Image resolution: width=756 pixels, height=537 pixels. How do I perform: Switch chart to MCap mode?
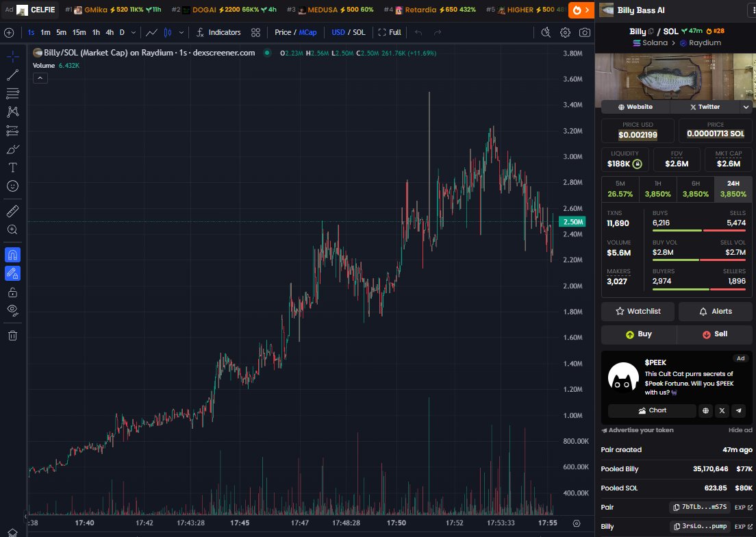click(x=307, y=32)
